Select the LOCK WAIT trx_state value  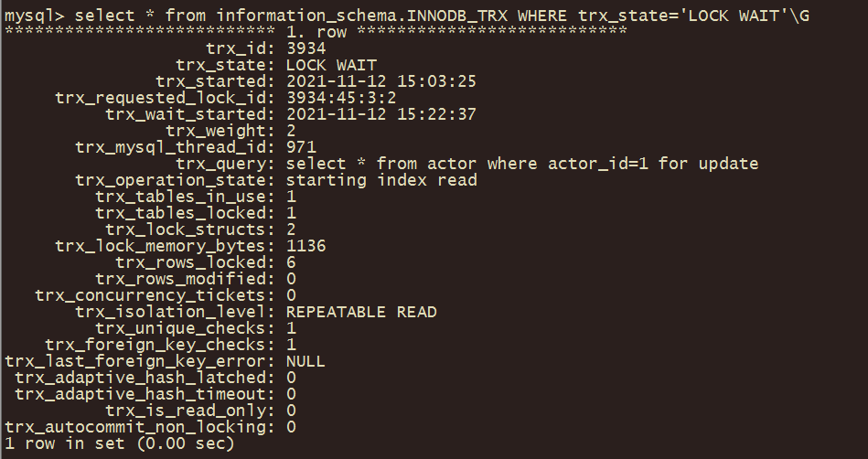[x=331, y=65]
